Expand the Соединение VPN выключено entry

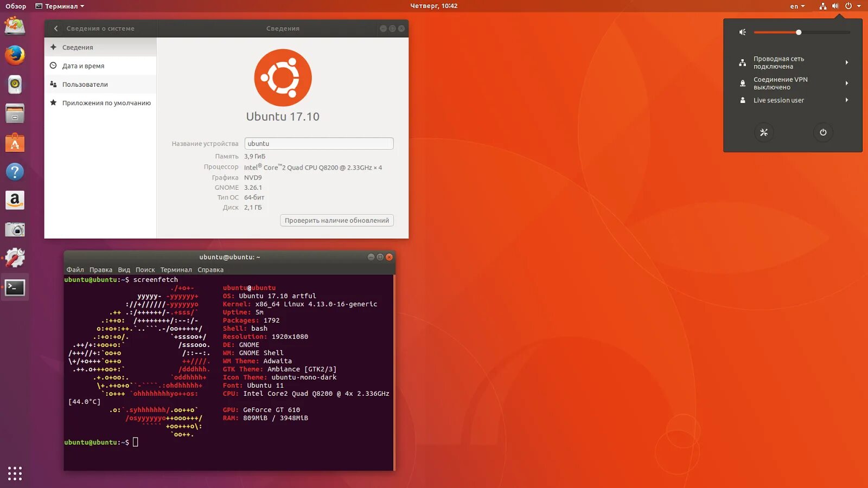point(793,83)
